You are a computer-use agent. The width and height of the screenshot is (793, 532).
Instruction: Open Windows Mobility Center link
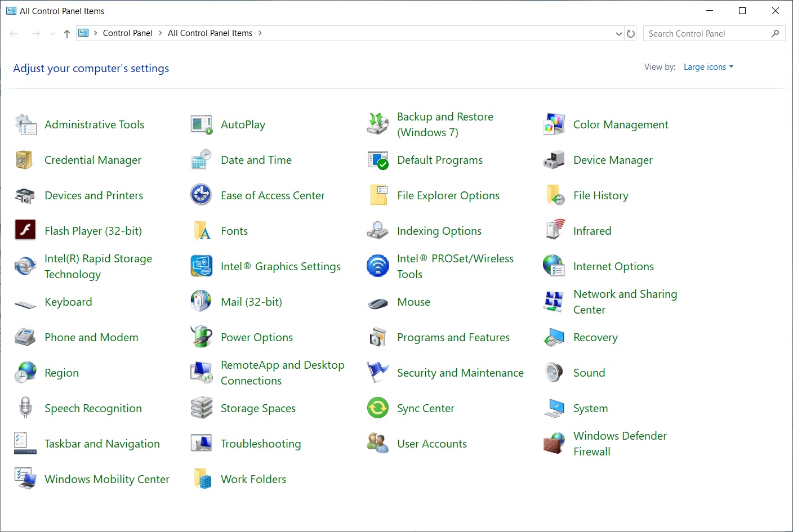click(107, 479)
